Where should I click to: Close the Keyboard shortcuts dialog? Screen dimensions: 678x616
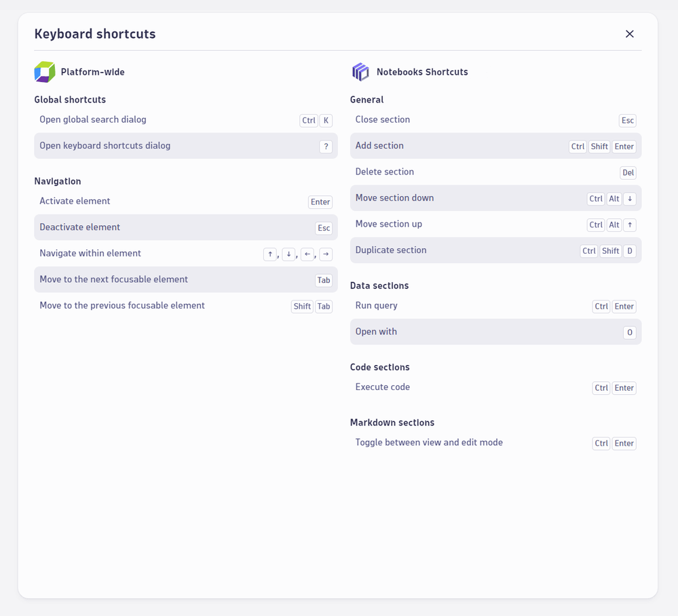click(629, 34)
